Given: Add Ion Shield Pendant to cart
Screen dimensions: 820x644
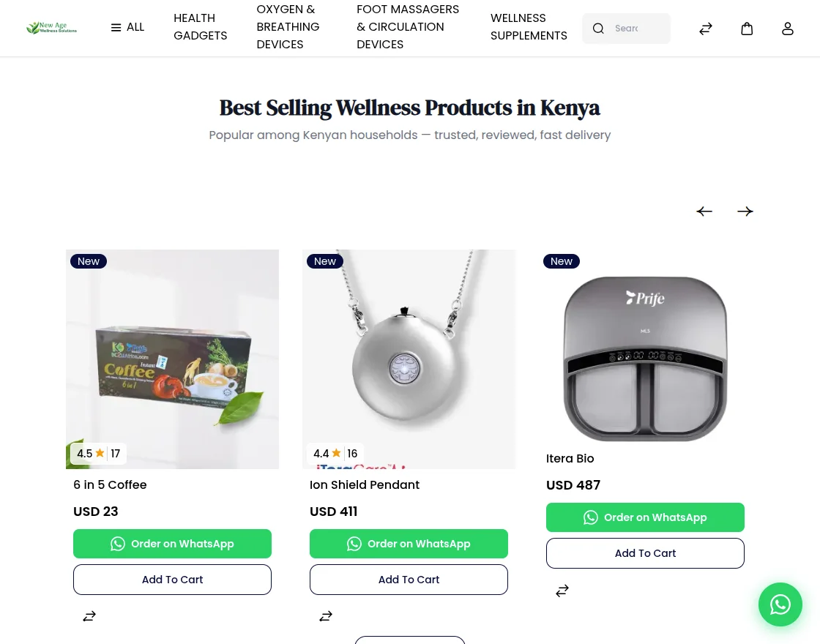Looking at the screenshot, I should click(409, 579).
